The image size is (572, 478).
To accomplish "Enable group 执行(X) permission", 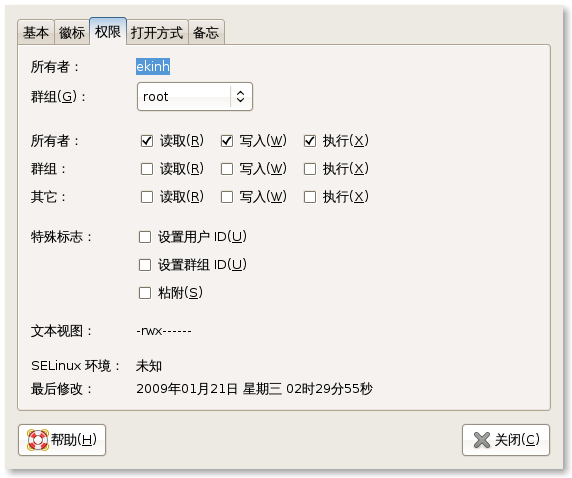I will click(x=310, y=169).
